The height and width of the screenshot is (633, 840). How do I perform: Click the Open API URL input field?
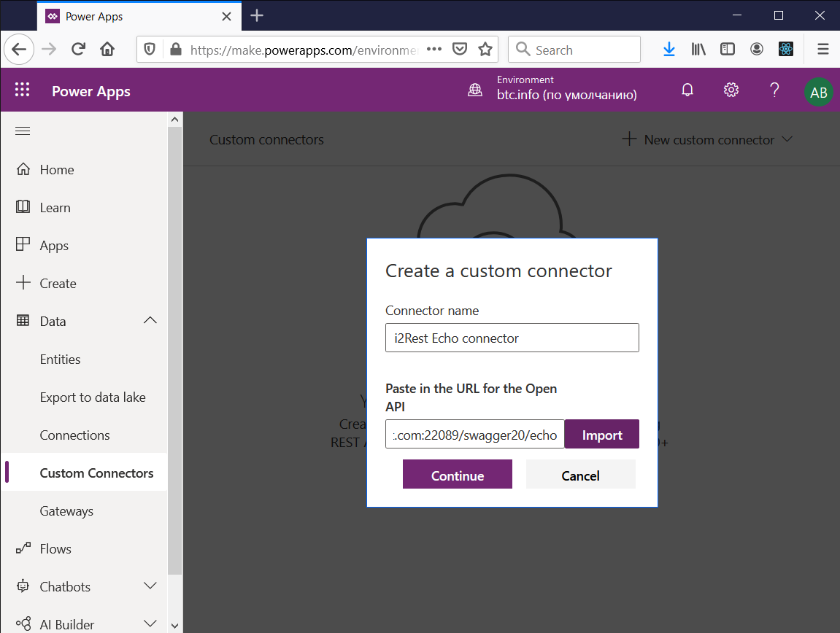point(474,435)
